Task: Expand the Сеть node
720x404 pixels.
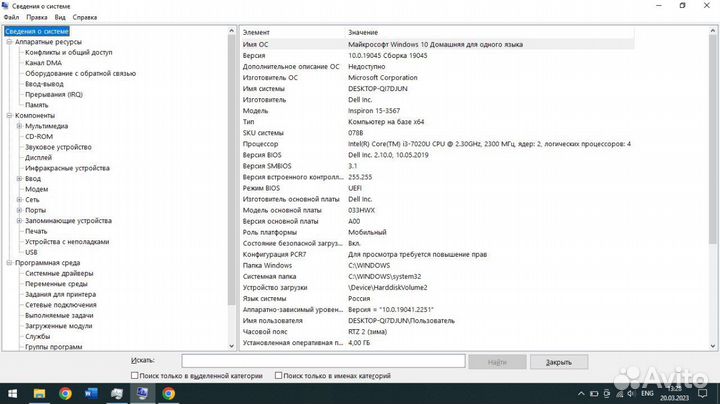Action: click(19, 200)
